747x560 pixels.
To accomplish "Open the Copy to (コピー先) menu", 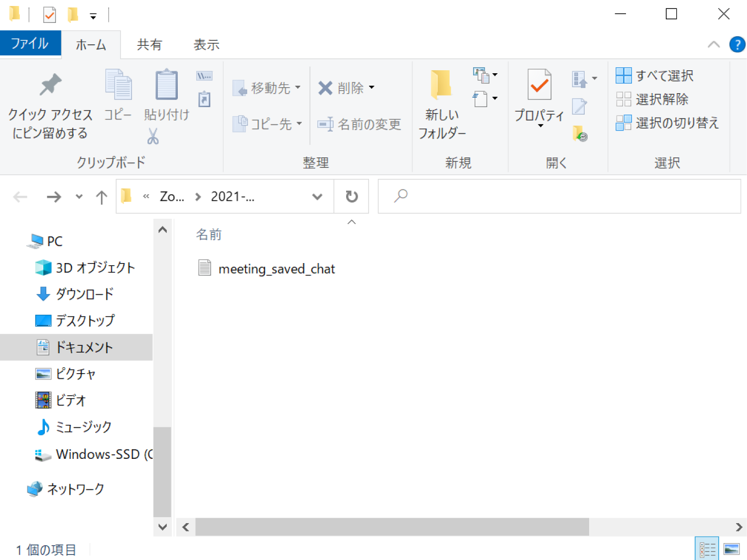I will pyautogui.click(x=267, y=124).
